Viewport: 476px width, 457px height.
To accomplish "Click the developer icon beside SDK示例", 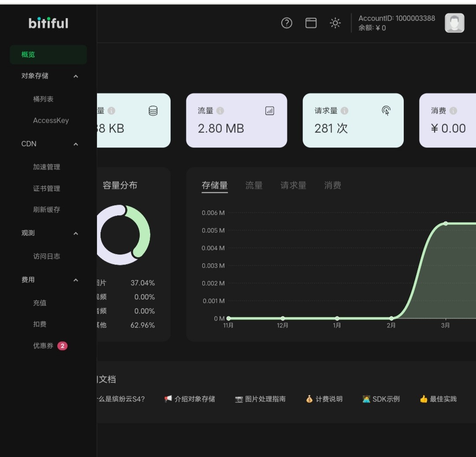I will tap(366, 399).
